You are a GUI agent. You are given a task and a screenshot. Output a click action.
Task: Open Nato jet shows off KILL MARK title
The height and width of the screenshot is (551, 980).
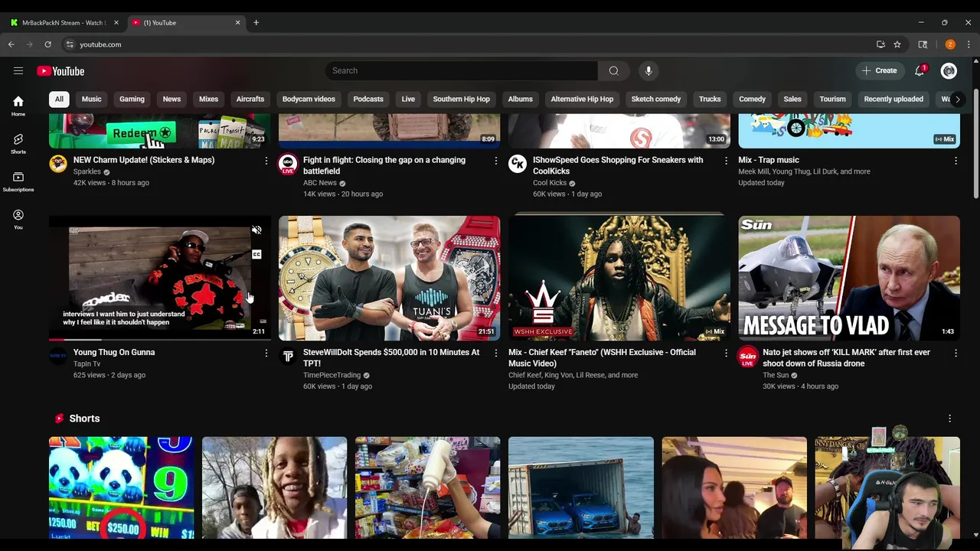[x=846, y=357]
